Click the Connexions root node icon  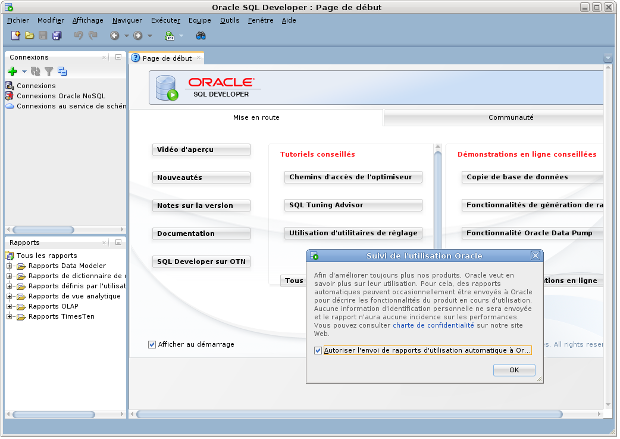pos(10,85)
